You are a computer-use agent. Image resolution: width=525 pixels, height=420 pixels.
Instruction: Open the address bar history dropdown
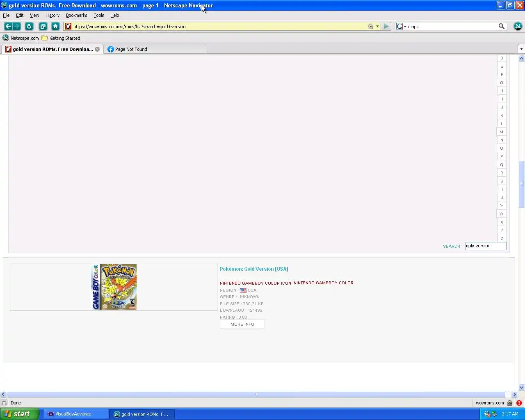pyautogui.click(x=377, y=26)
